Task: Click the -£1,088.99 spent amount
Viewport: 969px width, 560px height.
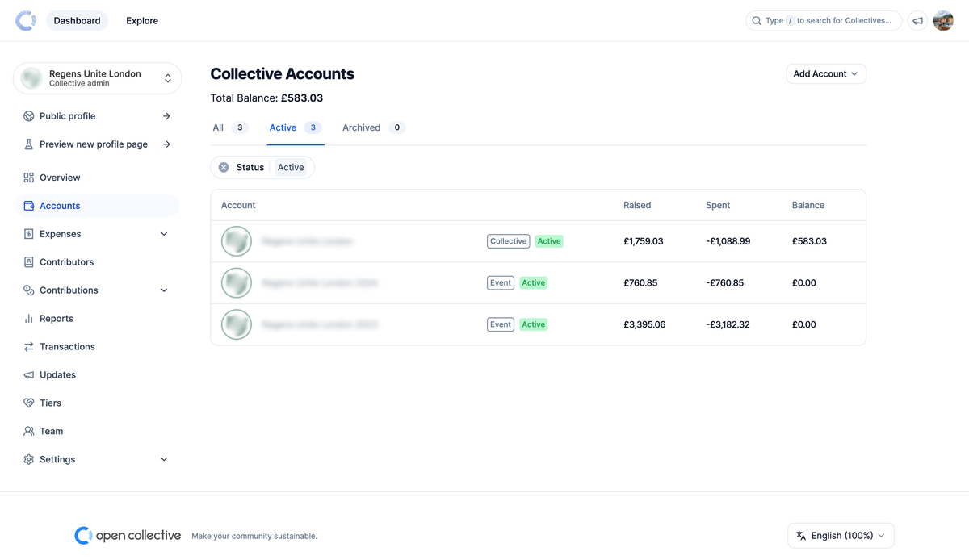Action: 728,241
